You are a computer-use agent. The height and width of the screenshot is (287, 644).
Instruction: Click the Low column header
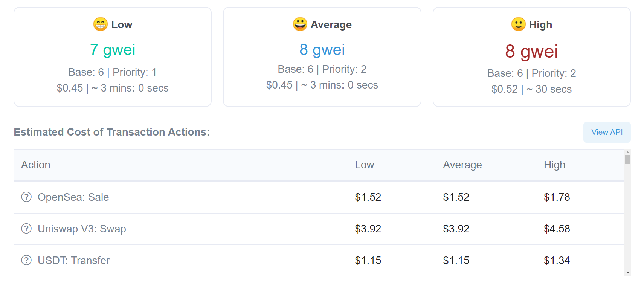364,165
